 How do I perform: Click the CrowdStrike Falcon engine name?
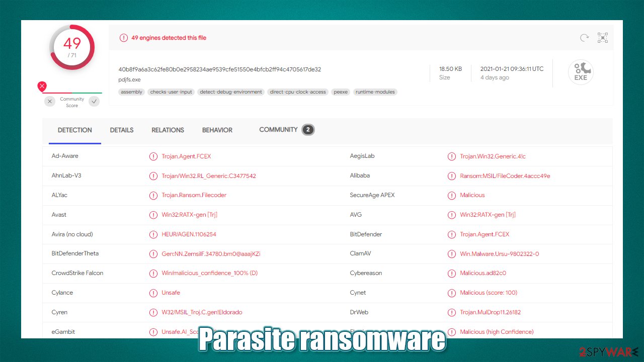[77, 274]
